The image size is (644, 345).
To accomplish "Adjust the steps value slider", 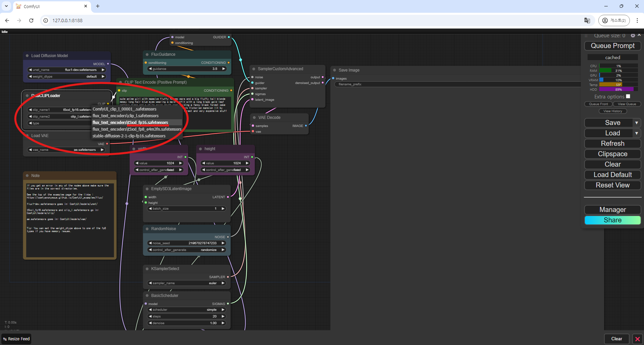I will (186, 316).
